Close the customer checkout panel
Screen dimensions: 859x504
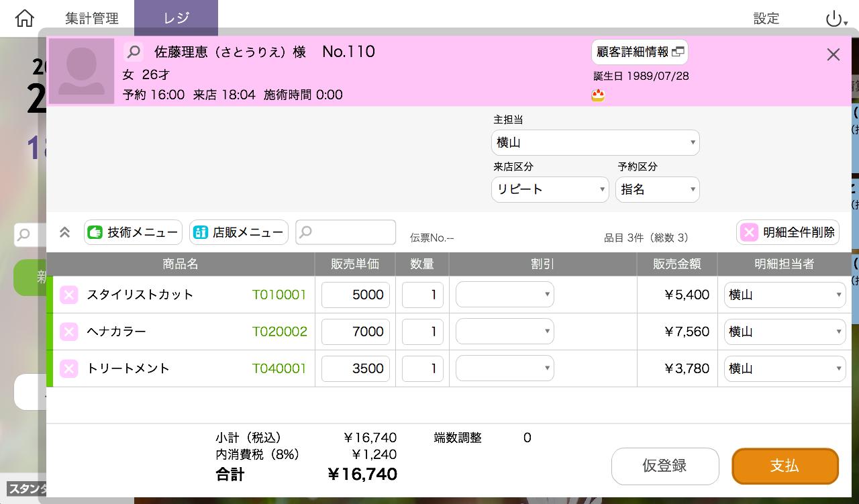833,54
